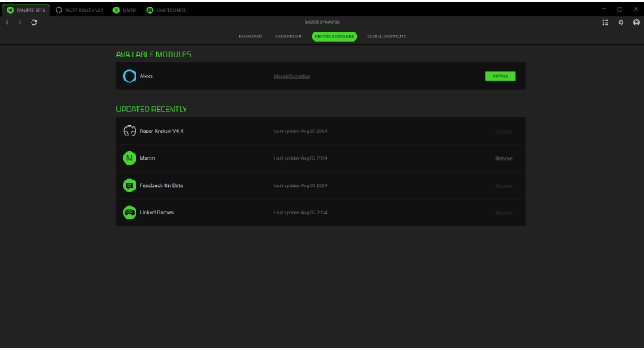Select the Alexa module name

(x=146, y=76)
